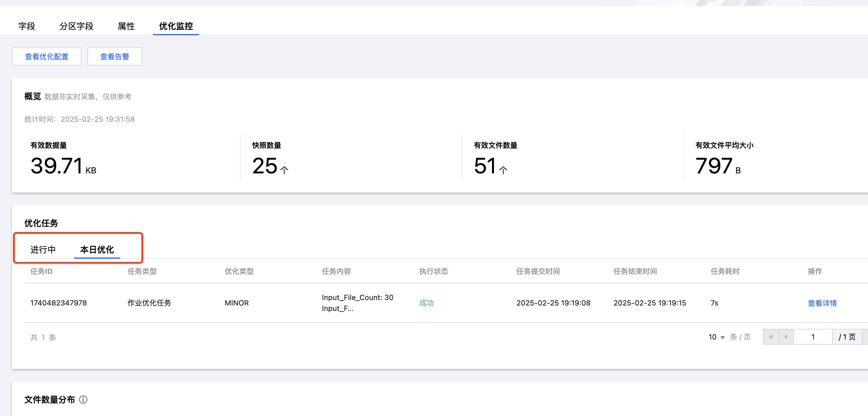
Task: Click the 优化类型 column header
Action: [239, 271]
